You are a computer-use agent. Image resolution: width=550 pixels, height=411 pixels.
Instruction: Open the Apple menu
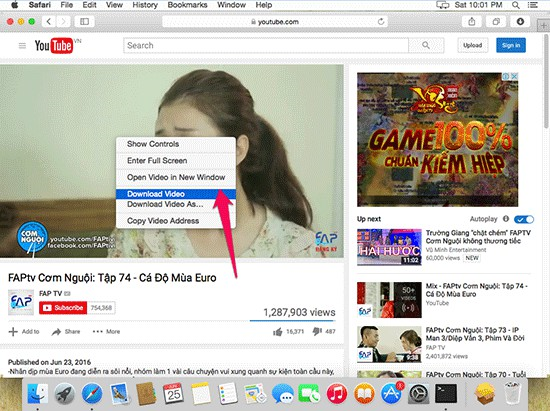pos(15,5)
